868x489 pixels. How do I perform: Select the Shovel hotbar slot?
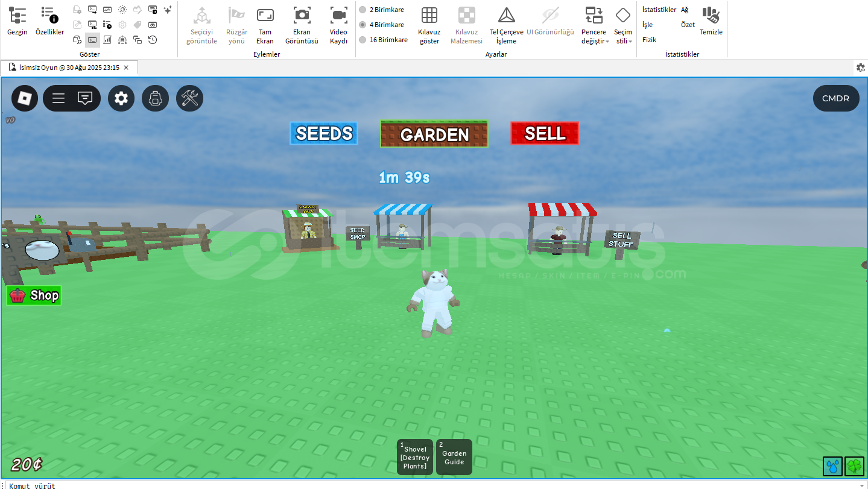(415, 457)
